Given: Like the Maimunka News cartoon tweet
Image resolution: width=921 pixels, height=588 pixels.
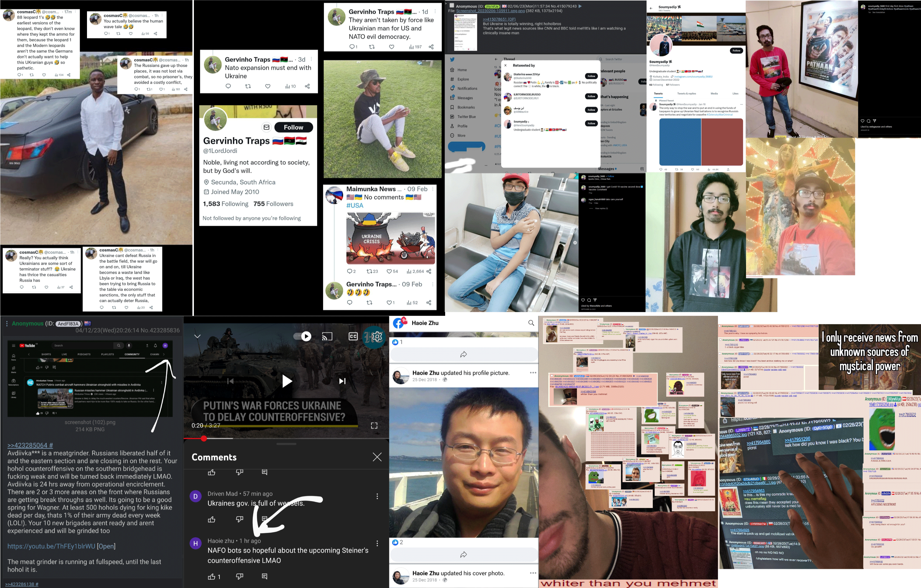Looking at the screenshot, I should tap(389, 272).
